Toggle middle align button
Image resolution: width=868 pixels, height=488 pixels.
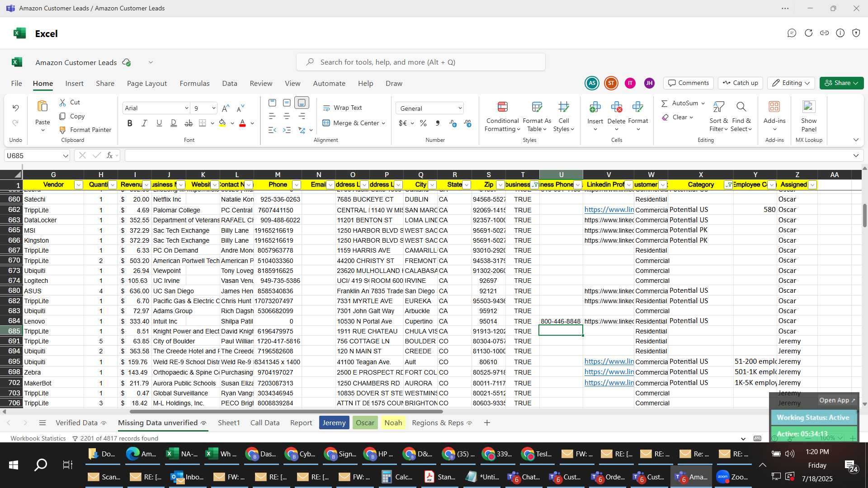287,103
